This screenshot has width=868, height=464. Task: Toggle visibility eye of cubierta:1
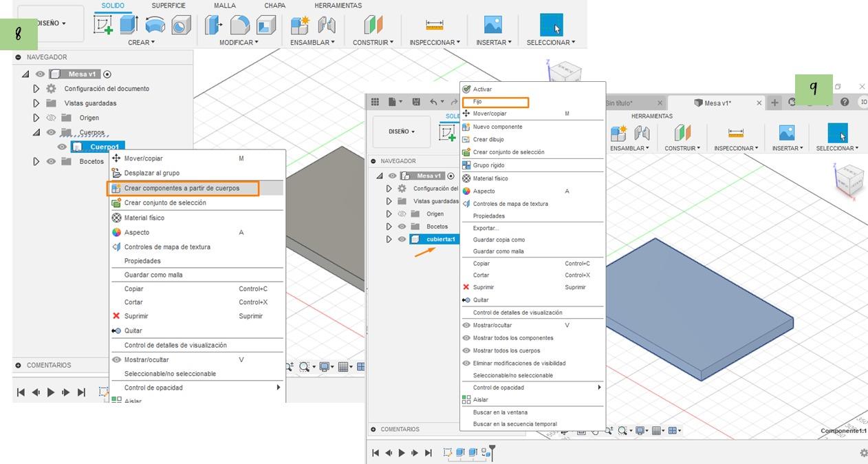tap(402, 240)
